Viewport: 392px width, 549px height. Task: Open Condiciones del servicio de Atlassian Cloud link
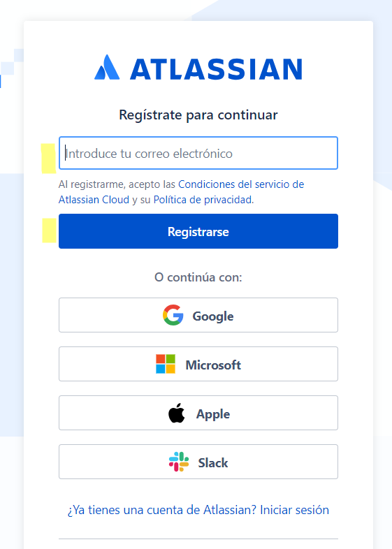pyautogui.click(x=181, y=192)
